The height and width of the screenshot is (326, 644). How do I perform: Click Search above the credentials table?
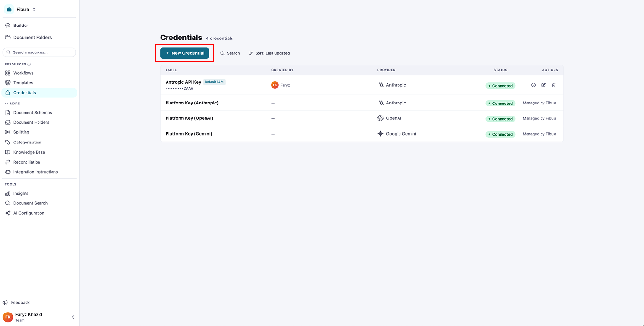(230, 53)
